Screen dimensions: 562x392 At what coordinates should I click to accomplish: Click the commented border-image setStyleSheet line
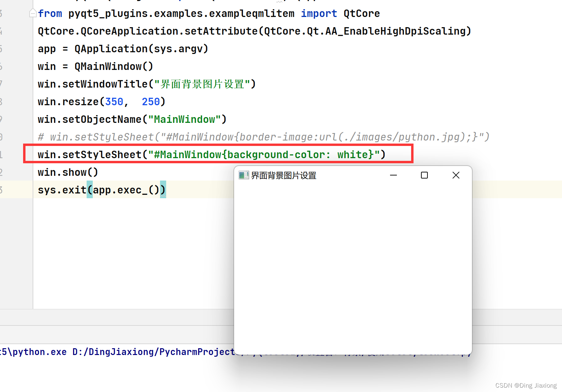(x=264, y=137)
